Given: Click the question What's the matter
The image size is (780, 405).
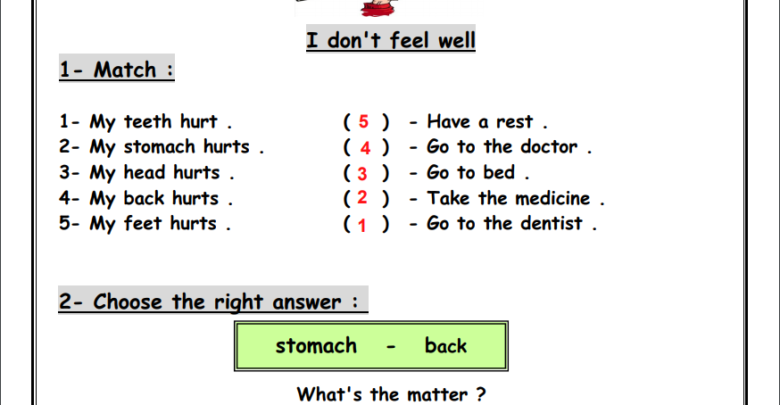Looking at the screenshot, I should click(x=391, y=394).
